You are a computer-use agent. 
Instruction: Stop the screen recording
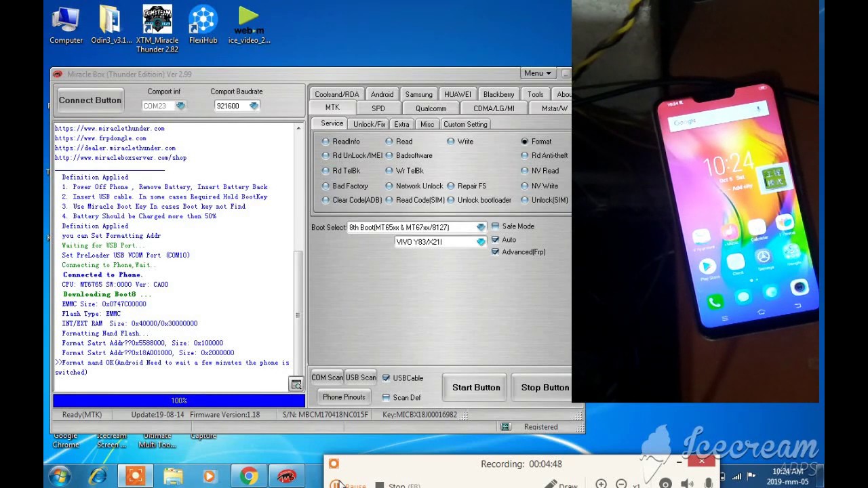coord(397,485)
